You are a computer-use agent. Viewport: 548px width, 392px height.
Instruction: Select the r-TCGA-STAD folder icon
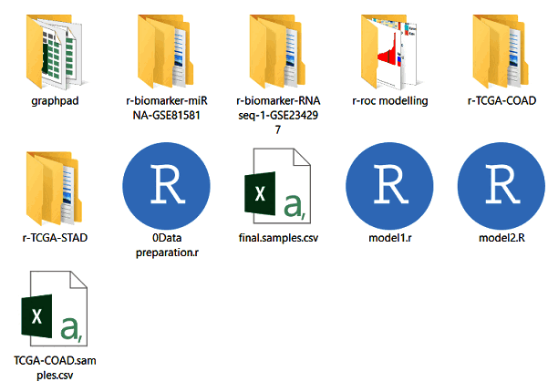[x=56, y=188]
